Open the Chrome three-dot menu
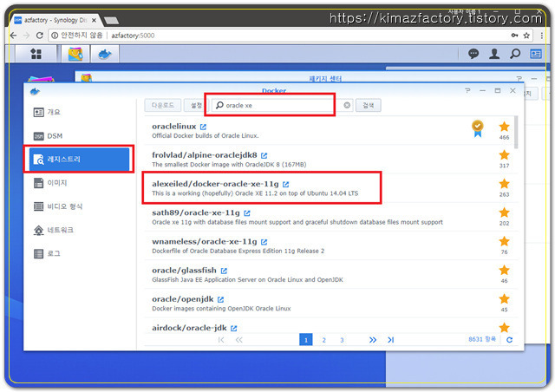Image resolution: width=555 pixels, height=392 pixels. point(542,36)
